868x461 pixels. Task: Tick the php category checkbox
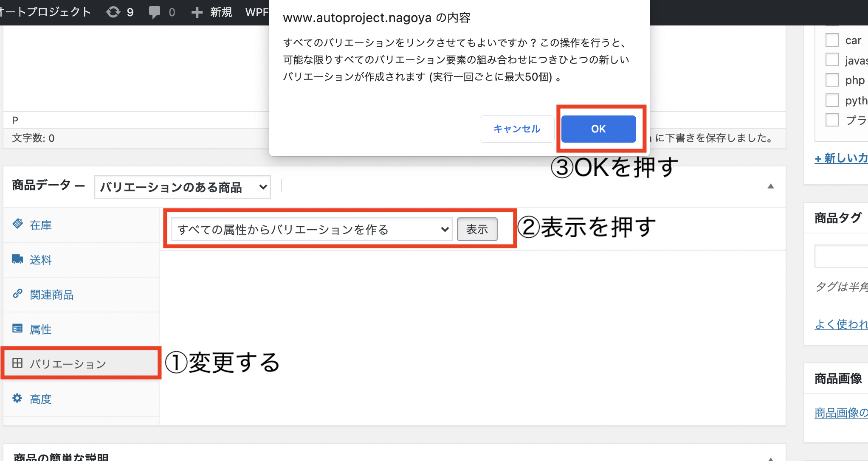[x=832, y=80]
